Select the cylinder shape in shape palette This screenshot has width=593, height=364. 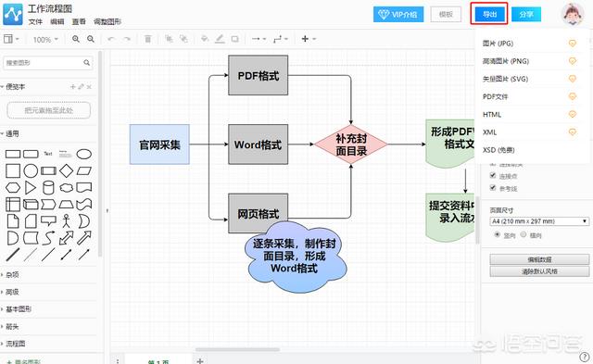click(48, 187)
